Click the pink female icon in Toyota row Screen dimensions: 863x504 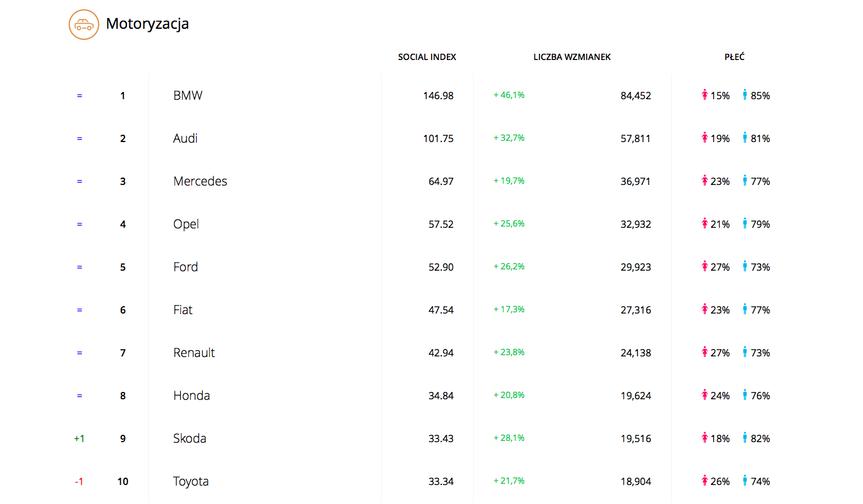point(705,481)
